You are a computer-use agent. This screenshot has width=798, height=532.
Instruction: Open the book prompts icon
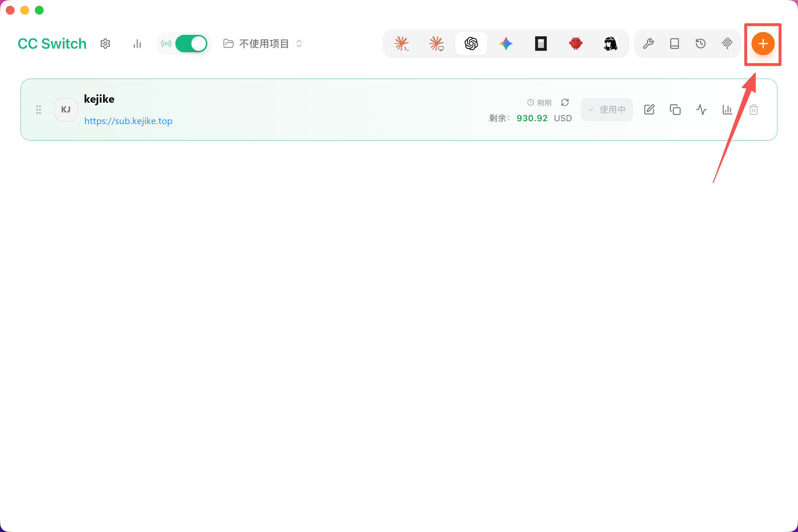675,44
